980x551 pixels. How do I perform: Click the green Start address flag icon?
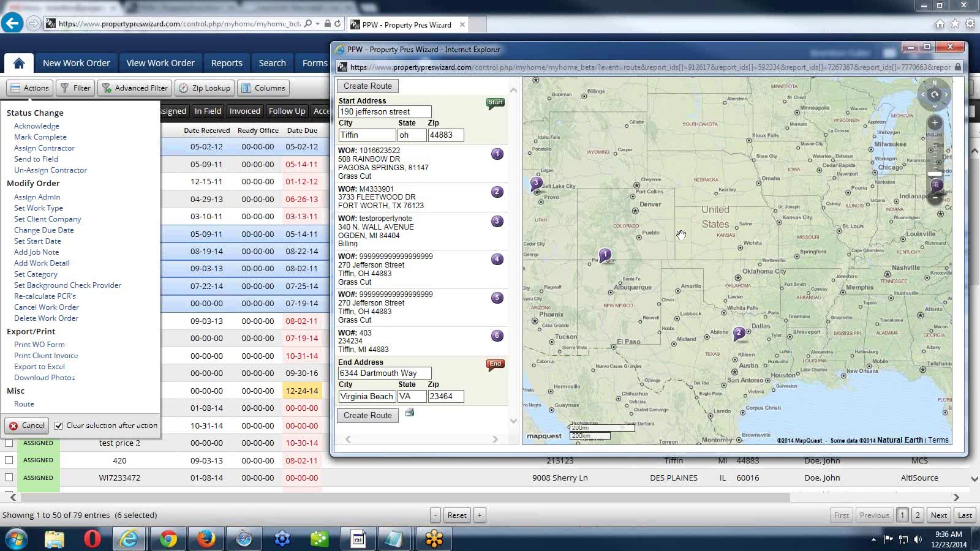tap(495, 103)
